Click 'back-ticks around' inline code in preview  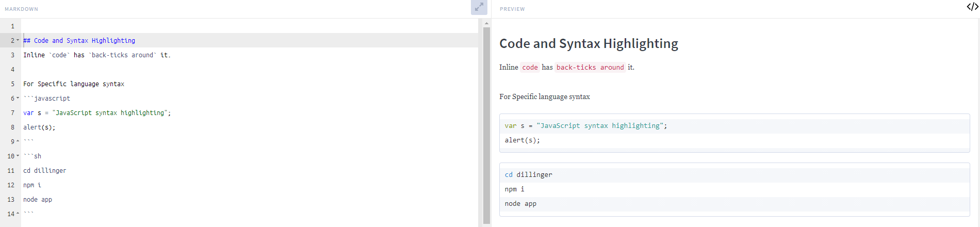(590, 67)
